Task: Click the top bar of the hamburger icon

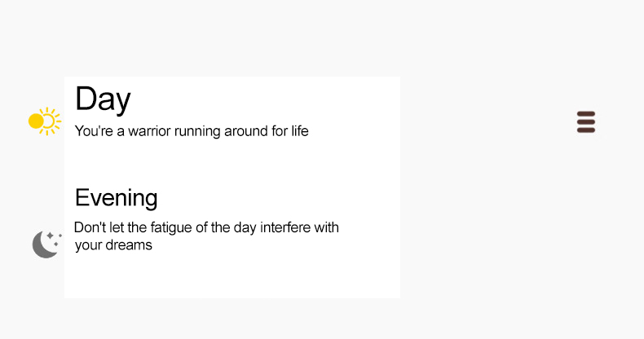Action: [x=586, y=113]
